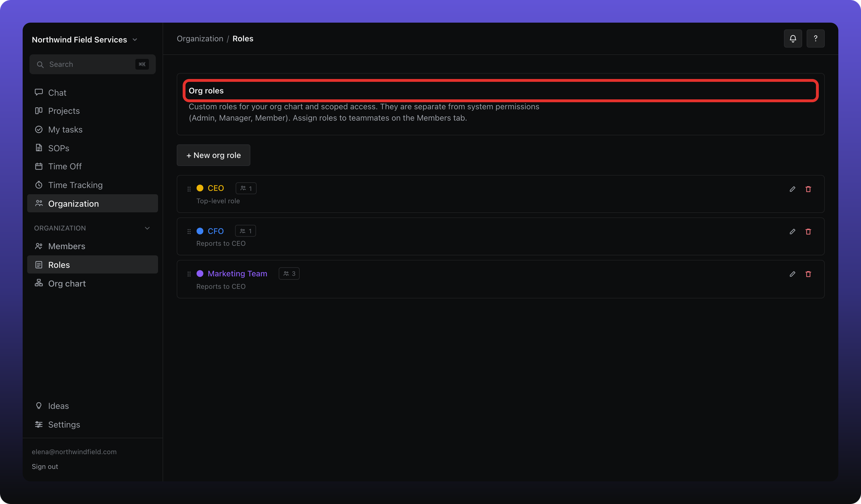Click the 'Org roles' heading
Screen dimensions: 861x504
[x=206, y=91]
